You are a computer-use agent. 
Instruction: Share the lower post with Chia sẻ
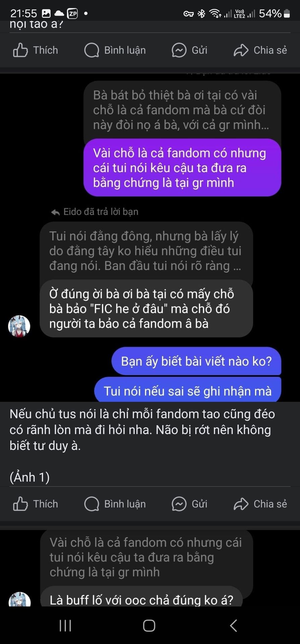[x=260, y=504]
